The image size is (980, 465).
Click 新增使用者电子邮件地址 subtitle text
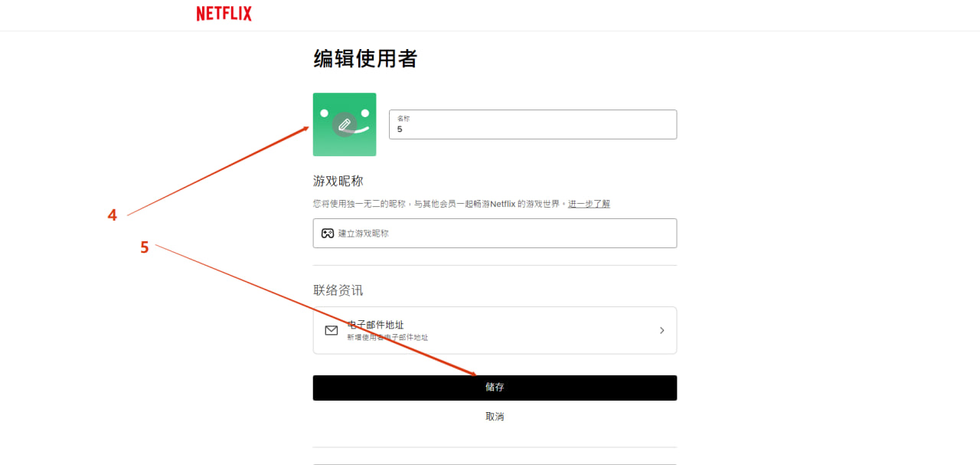click(x=387, y=337)
